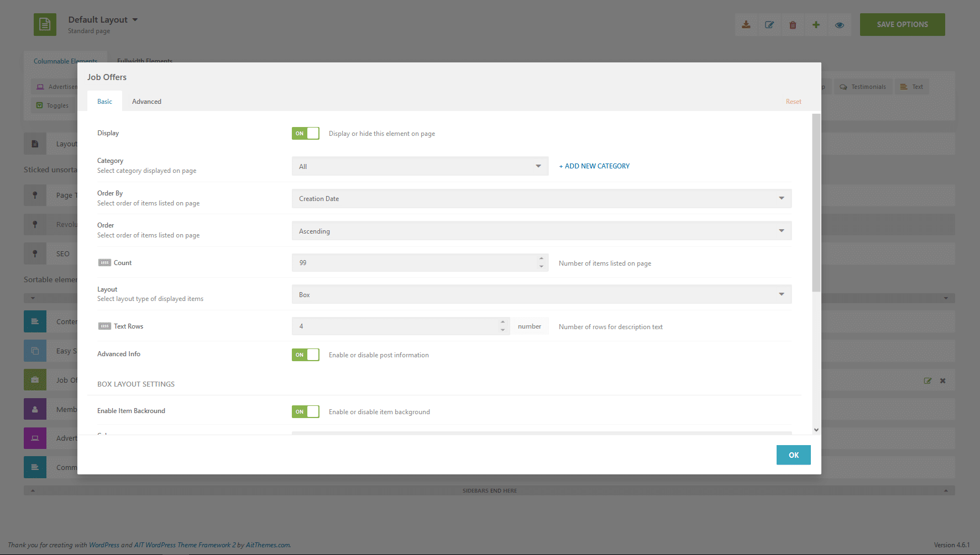The image size is (980, 555).
Task: Click the red trash delete icon
Action: [793, 25]
